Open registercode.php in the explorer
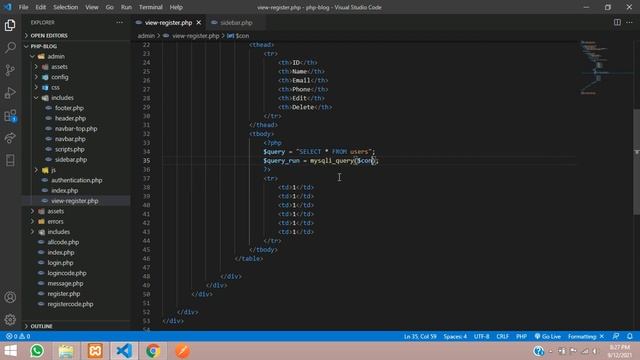 coord(70,304)
